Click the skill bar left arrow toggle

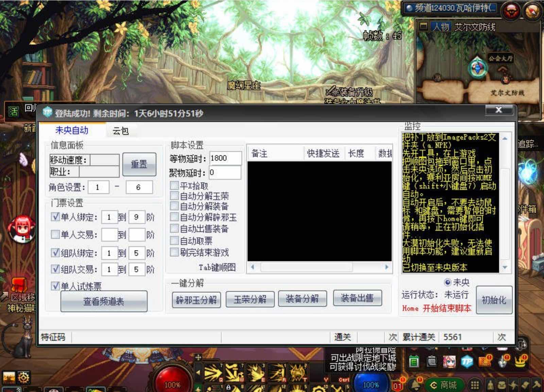[199, 373]
